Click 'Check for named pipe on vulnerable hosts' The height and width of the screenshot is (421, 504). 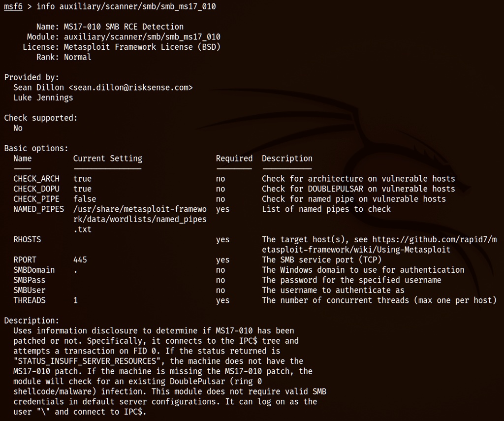click(353, 199)
